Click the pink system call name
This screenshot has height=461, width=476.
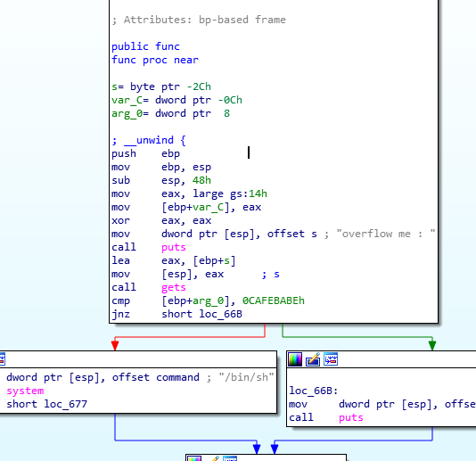25,391
